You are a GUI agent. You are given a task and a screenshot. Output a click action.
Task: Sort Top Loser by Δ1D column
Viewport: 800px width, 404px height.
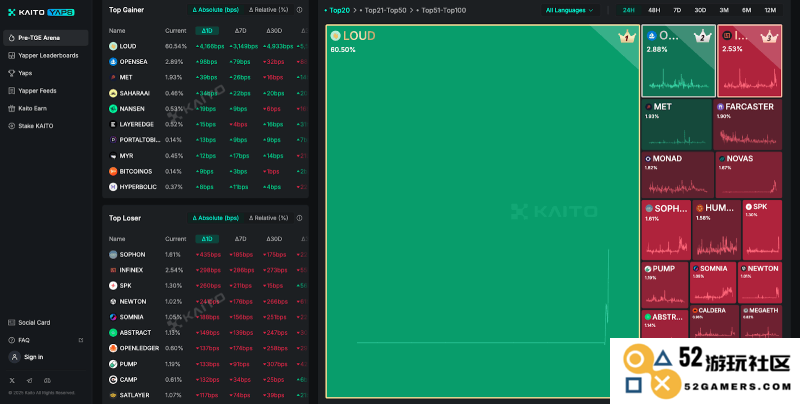(x=207, y=239)
